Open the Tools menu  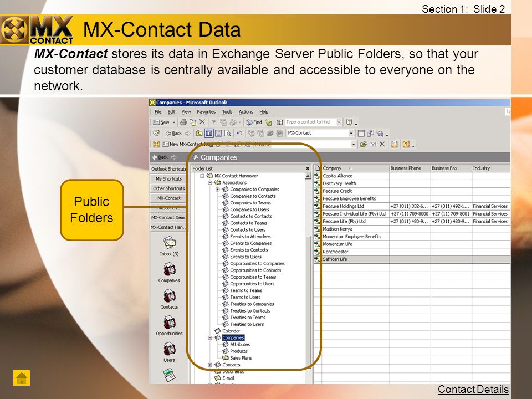pos(227,111)
